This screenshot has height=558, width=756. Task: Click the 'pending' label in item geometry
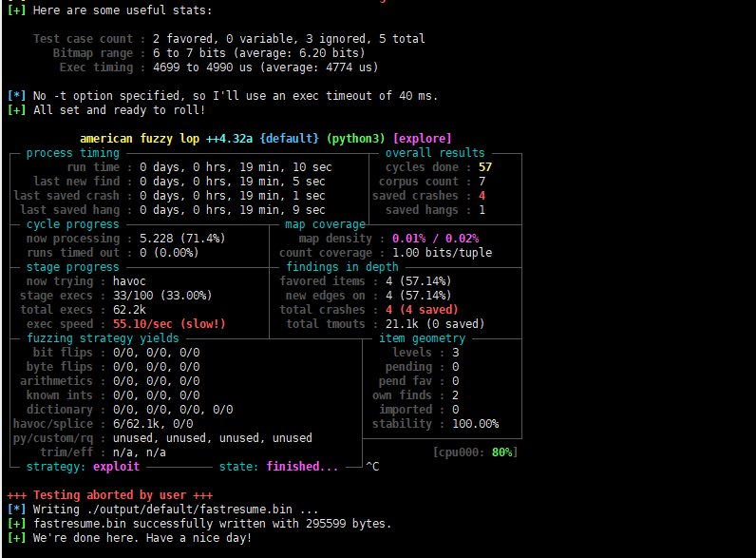coord(408,367)
